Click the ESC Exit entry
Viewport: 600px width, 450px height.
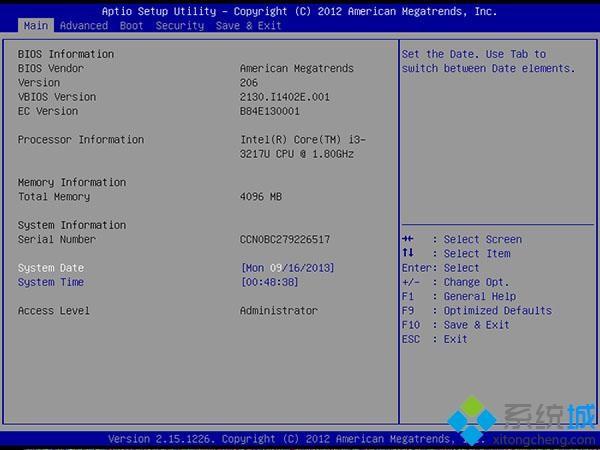click(435, 339)
